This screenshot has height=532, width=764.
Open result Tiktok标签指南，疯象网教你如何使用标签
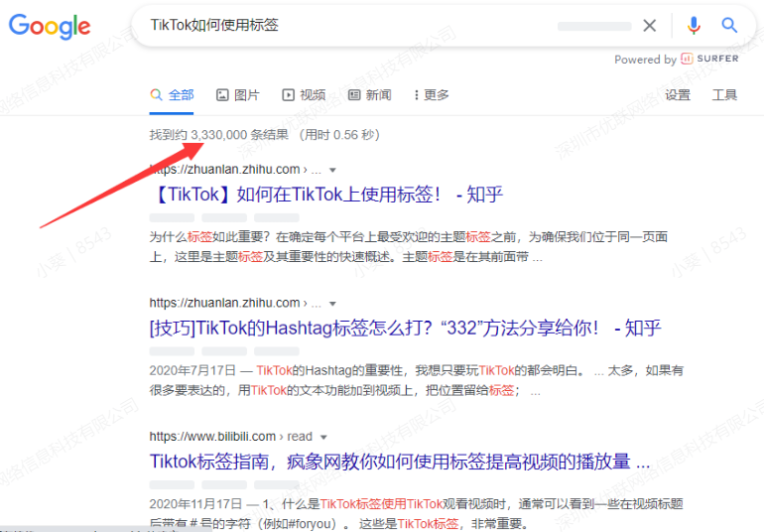tap(400, 462)
